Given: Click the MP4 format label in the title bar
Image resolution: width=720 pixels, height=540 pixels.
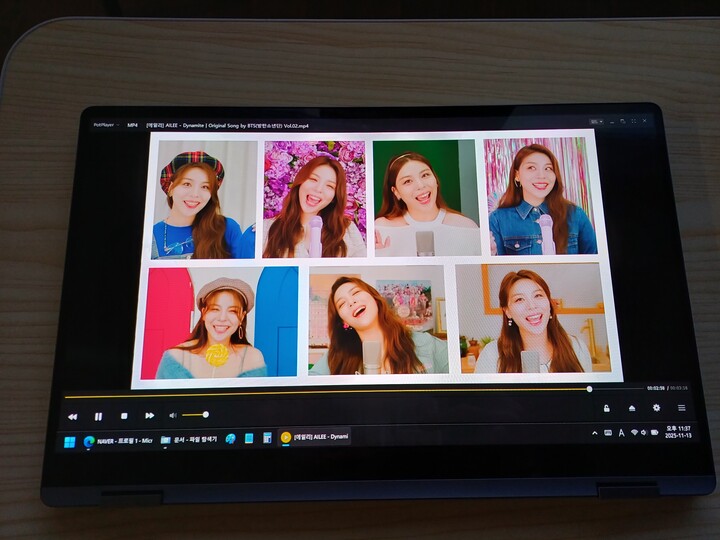Looking at the screenshot, I should click(132, 125).
